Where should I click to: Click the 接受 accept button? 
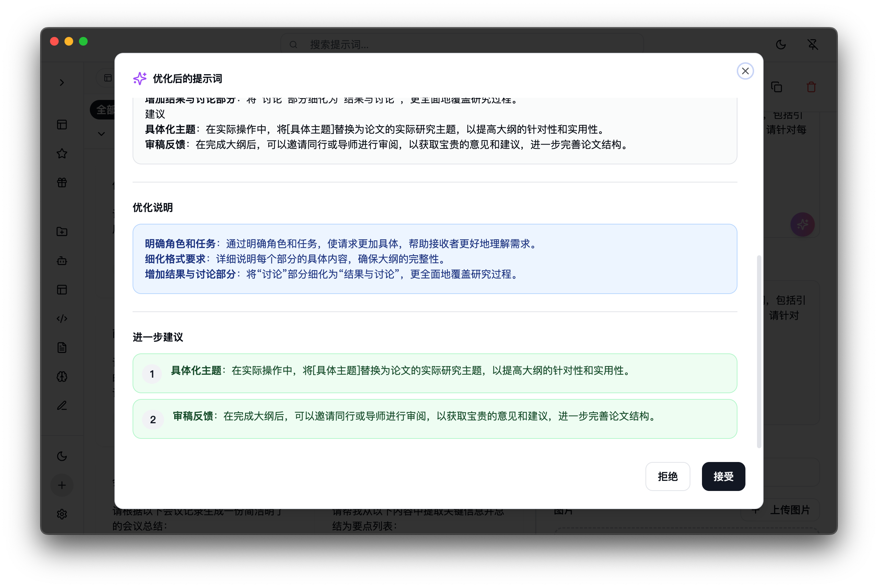coord(723,476)
